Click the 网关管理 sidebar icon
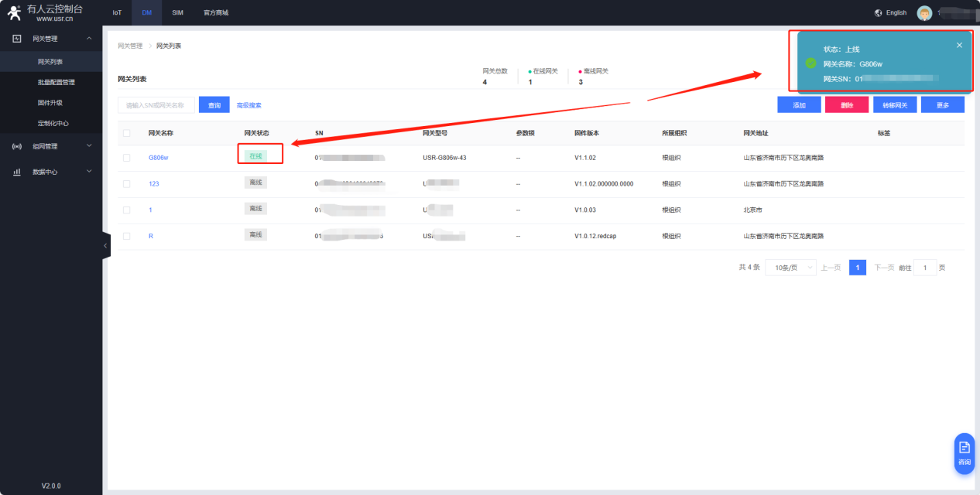The height and width of the screenshot is (495, 980). pyautogui.click(x=17, y=39)
